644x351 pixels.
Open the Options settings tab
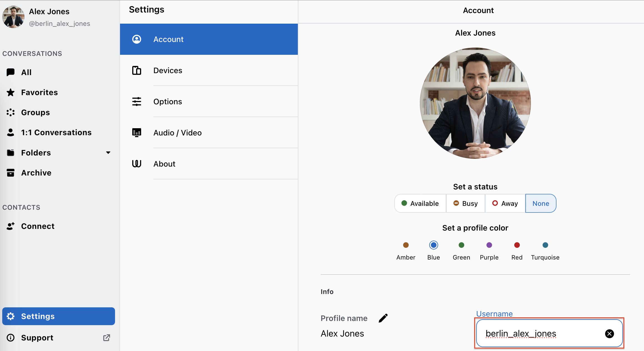(x=209, y=102)
